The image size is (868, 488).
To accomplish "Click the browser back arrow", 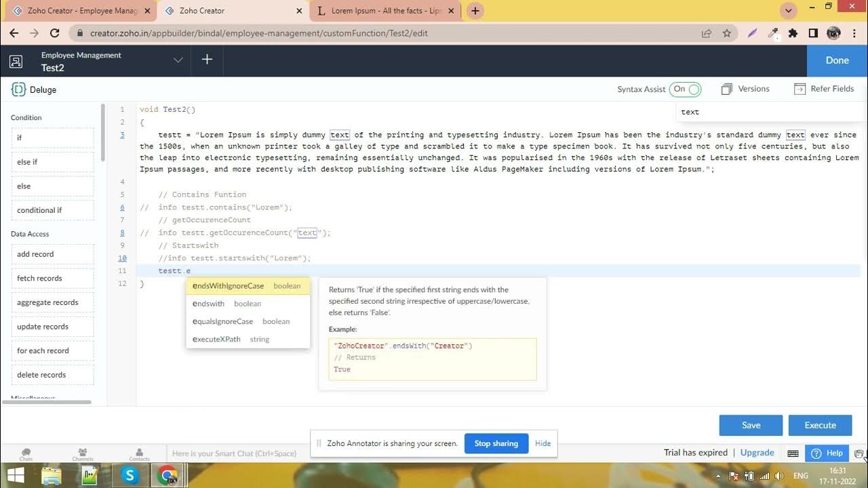I will point(14,33).
